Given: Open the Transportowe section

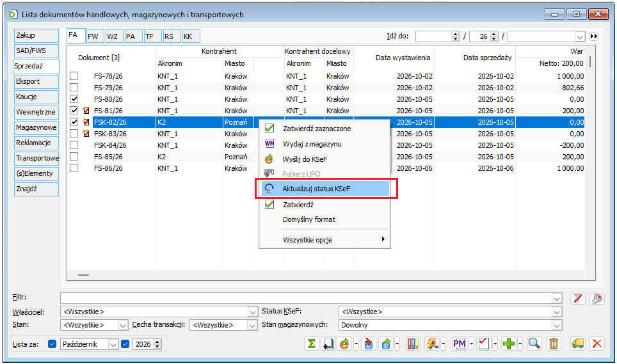Looking at the screenshot, I should 36,158.
